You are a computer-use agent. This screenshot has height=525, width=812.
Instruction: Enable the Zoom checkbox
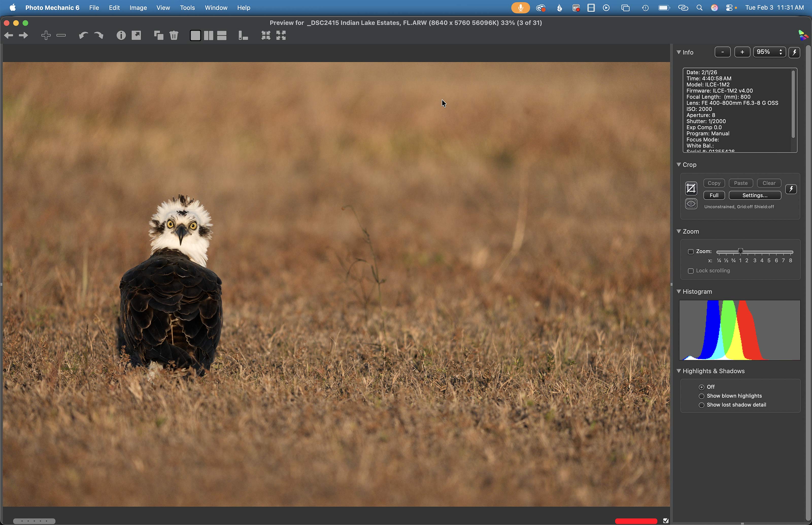(x=691, y=252)
